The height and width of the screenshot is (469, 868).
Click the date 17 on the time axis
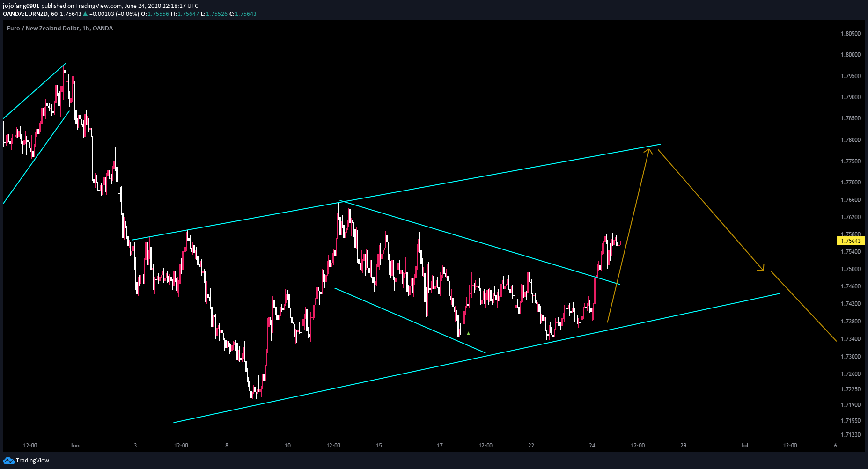pos(440,446)
